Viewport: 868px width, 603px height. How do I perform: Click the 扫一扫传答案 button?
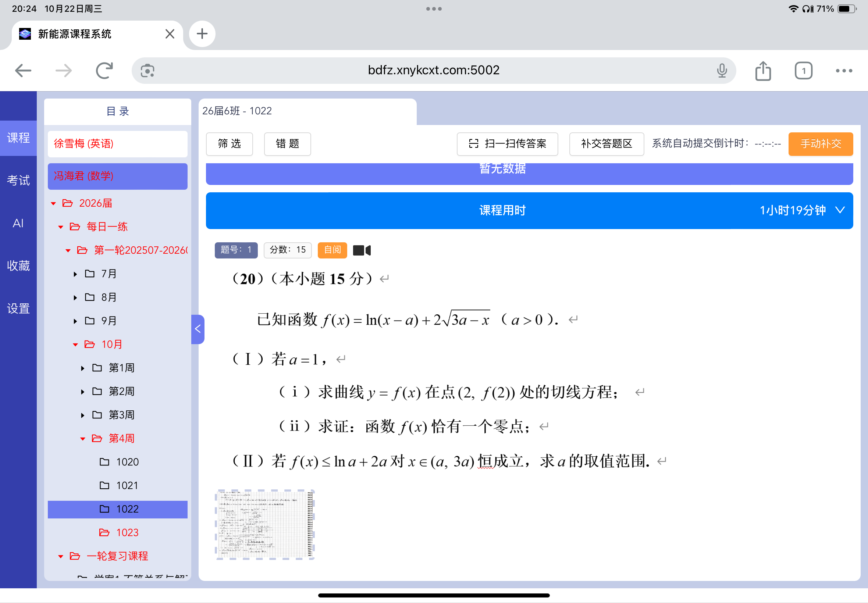click(x=507, y=143)
